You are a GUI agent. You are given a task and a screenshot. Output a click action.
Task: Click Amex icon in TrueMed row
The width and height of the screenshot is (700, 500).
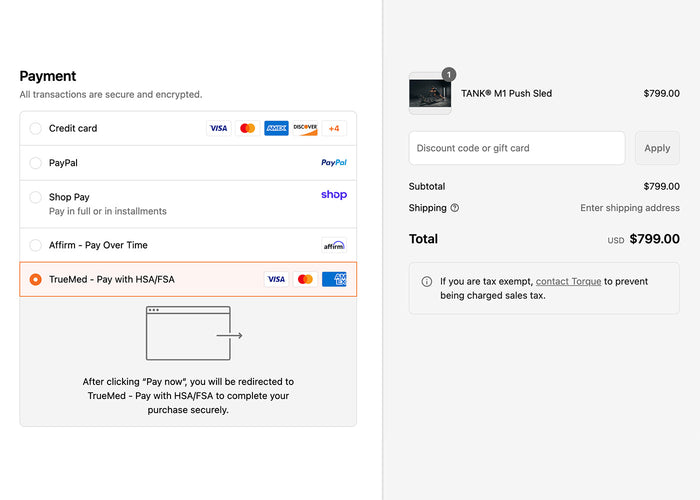pyautogui.click(x=334, y=279)
